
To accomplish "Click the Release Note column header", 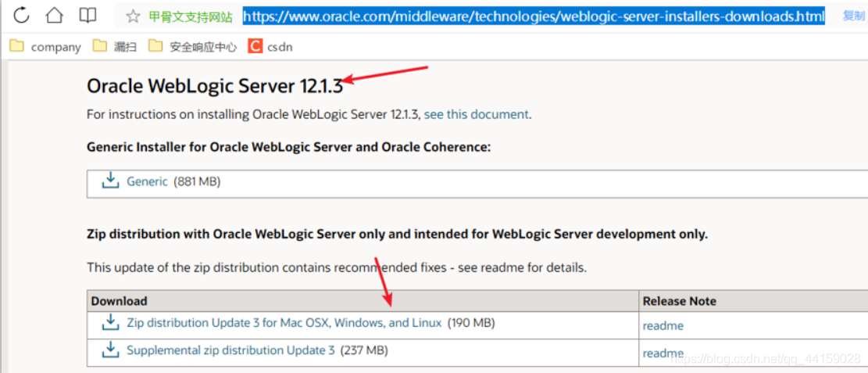I will point(679,301).
